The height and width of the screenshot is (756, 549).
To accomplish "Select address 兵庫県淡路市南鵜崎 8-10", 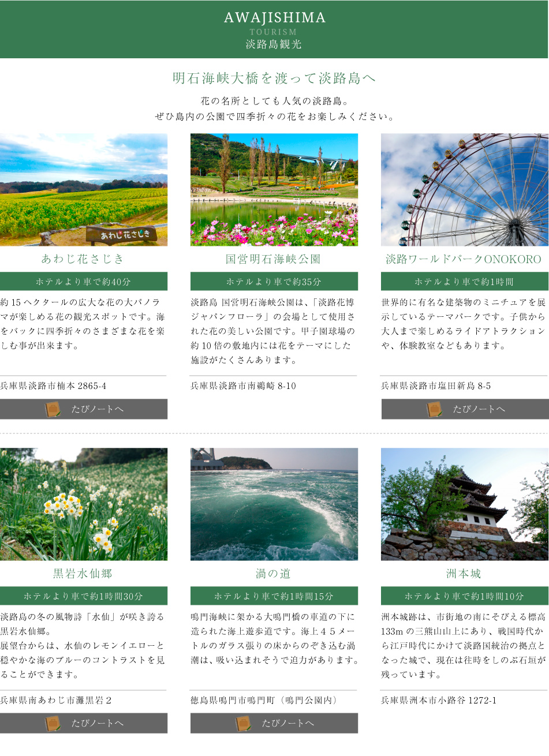I will click(244, 386).
